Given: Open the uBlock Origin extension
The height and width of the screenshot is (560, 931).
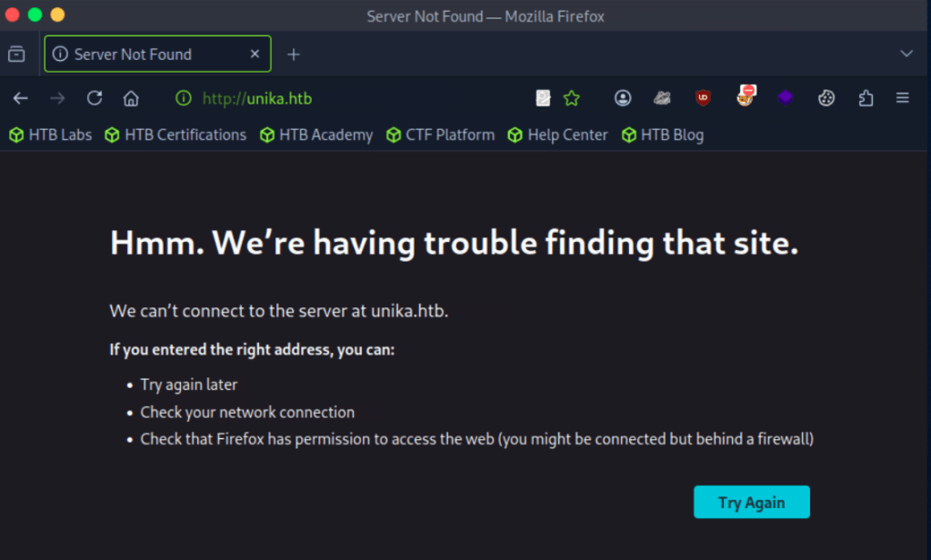Looking at the screenshot, I should (x=703, y=98).
